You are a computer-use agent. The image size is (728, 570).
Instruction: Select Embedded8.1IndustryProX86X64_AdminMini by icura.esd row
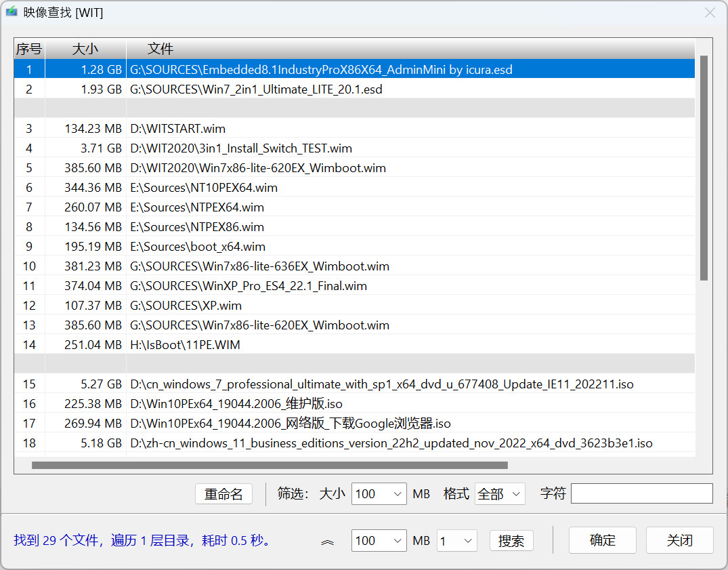354,70
